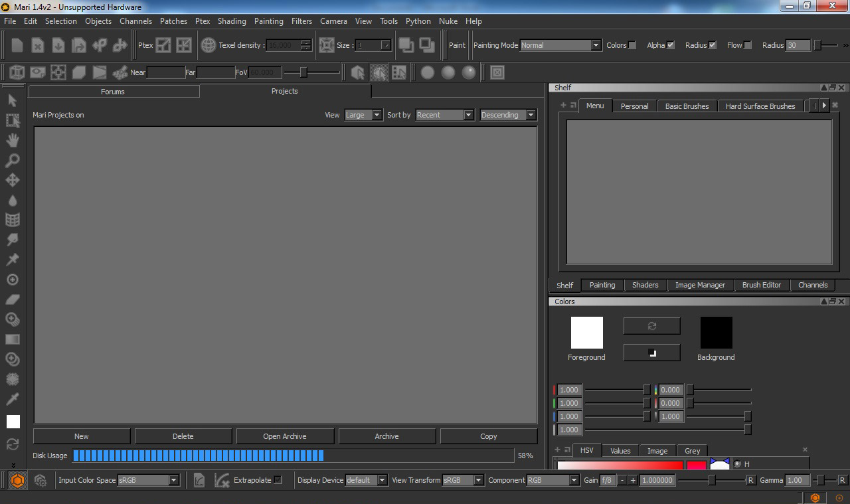Click the Gamma value field

798,480
